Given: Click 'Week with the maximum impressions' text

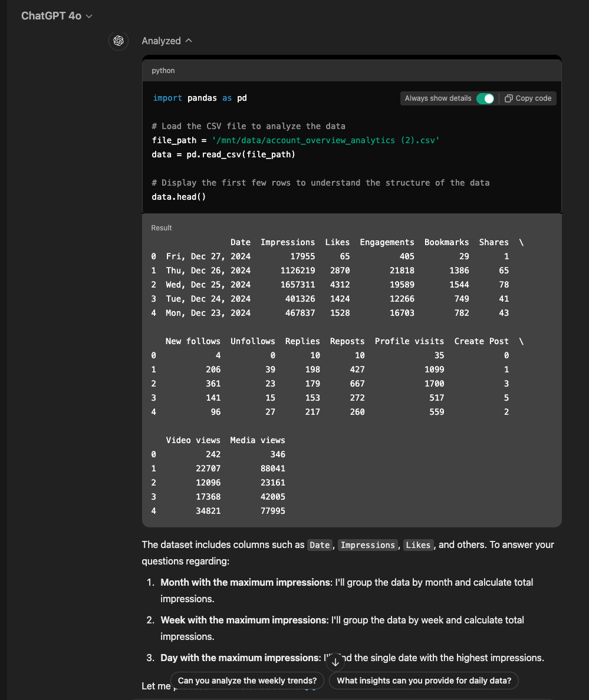Looking at the screenshot, I should tap(244, 620).
